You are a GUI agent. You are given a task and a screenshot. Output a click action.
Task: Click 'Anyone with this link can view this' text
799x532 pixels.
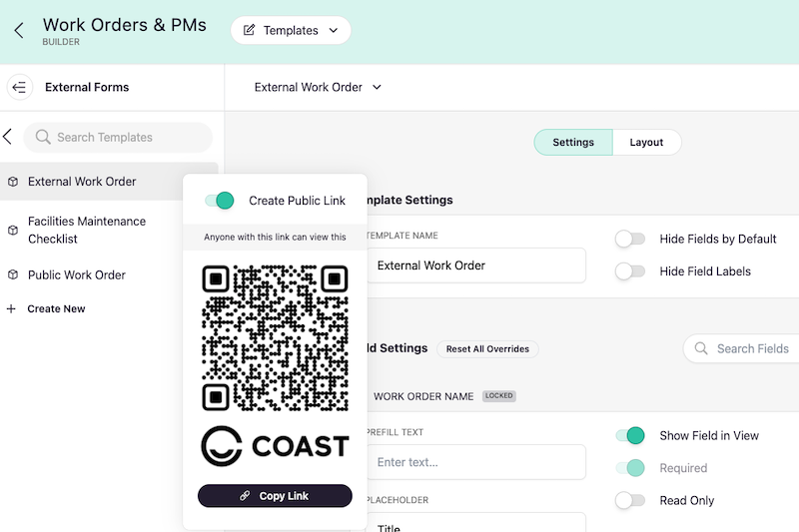pyautogui.click(x=275, y=238)
